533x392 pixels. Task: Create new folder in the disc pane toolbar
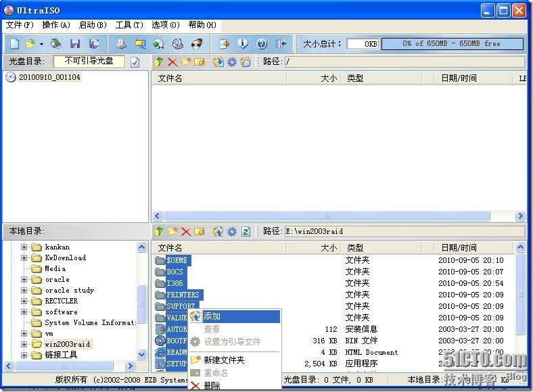[186, 62]
